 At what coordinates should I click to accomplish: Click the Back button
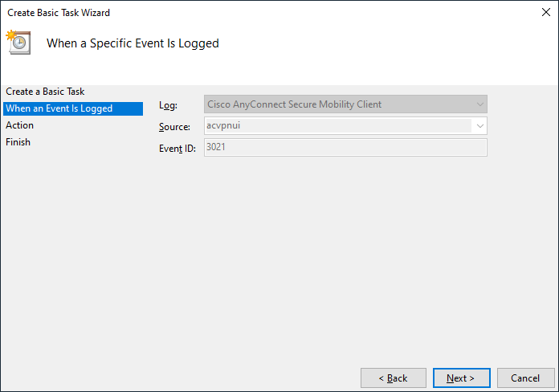[x=394, y=378]
